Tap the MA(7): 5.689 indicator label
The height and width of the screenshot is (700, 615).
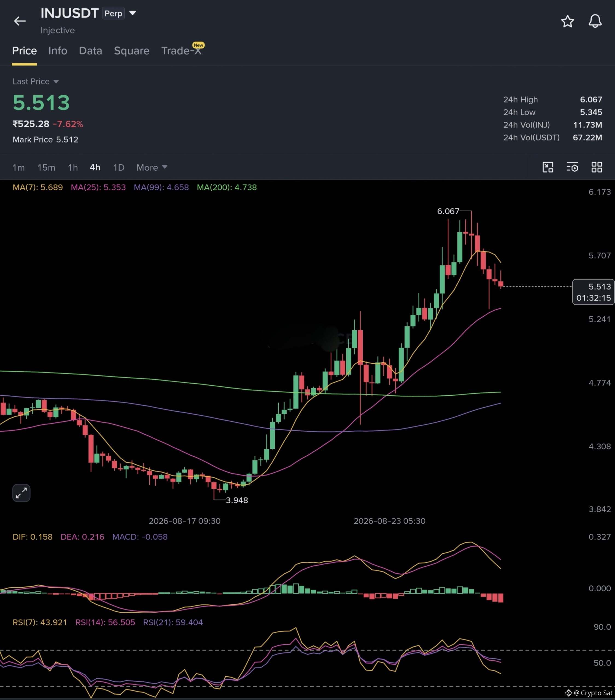point(38,187)
